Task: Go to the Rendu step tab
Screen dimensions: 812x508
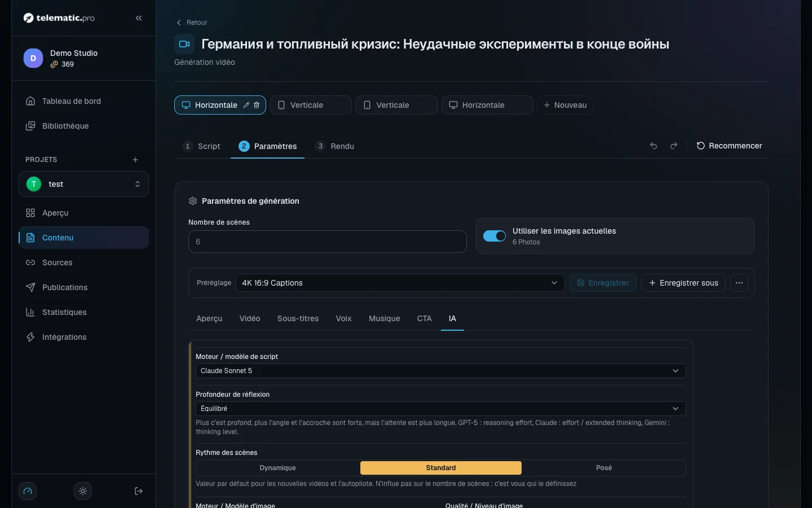Action: point(335,146)
